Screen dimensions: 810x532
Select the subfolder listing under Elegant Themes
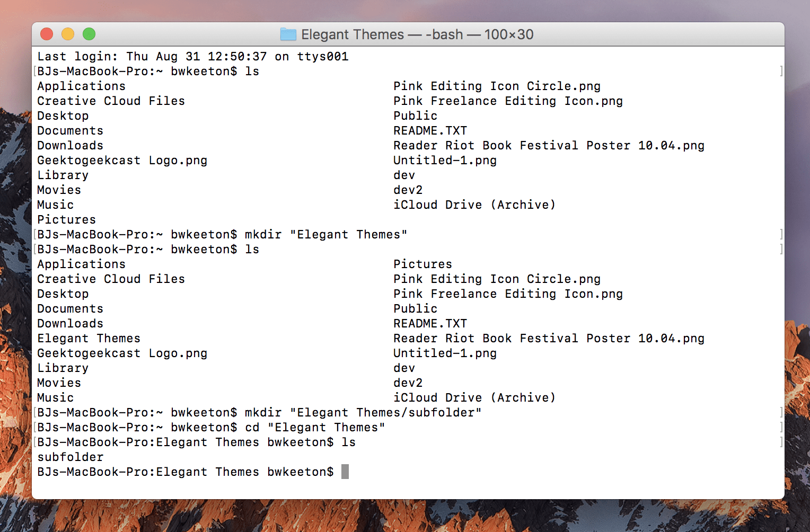(70, 457)
